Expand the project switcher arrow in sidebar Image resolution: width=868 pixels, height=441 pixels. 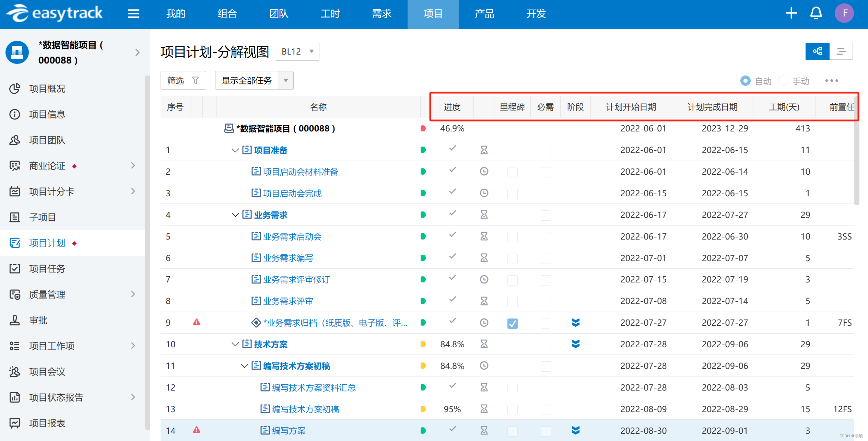click(x=138, y=52)
